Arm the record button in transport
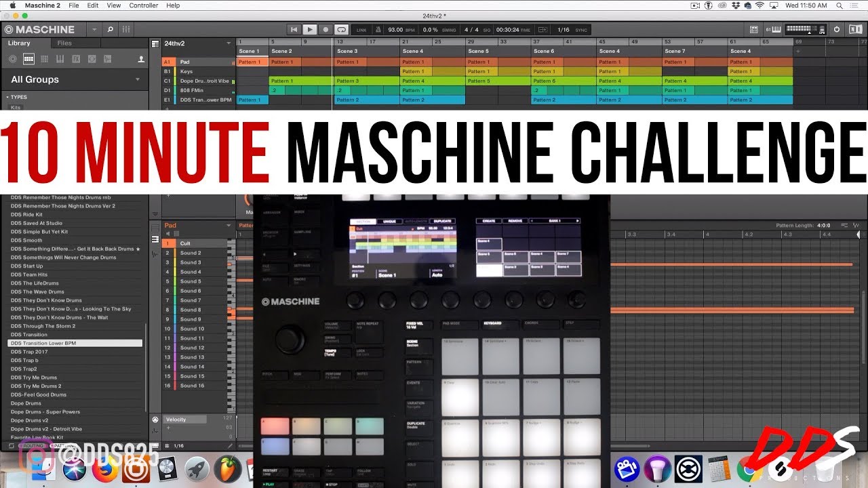868x488 pixels. coord(325,29)
